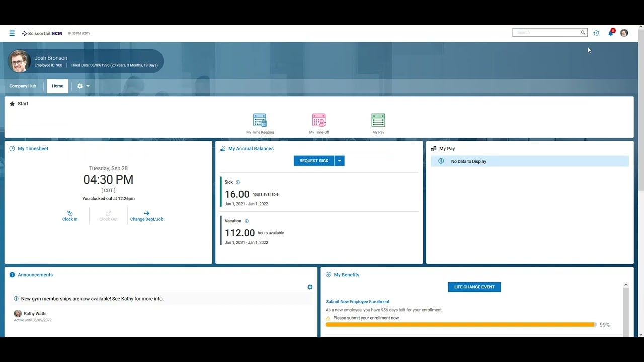Viewport: 644px width, 362px height.
Task: Show info for Vacation accrual
Action: [247, 221]
